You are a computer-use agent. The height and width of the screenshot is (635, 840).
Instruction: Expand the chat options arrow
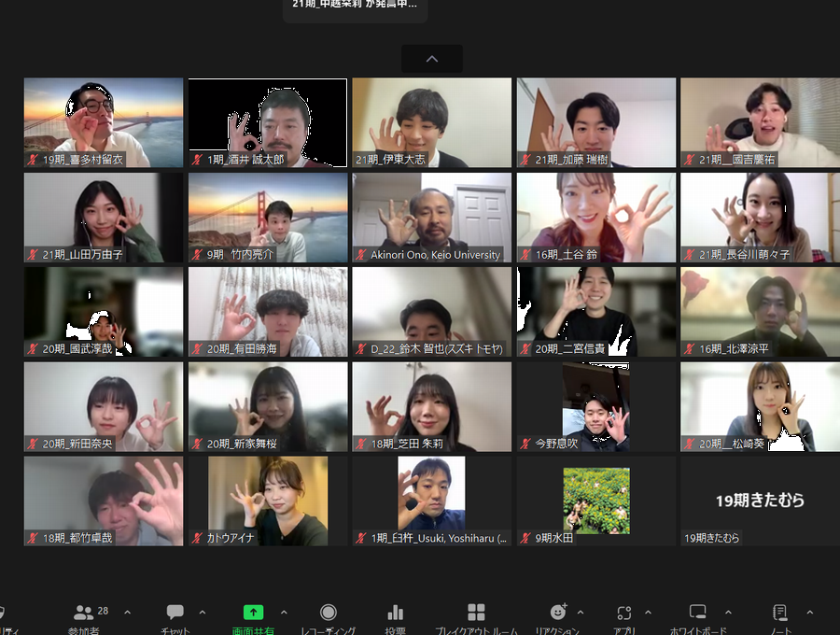point(203,613)
